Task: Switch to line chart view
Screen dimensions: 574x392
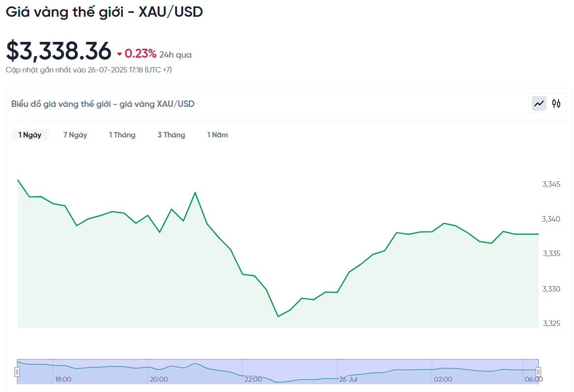Action: coord(539,104)
